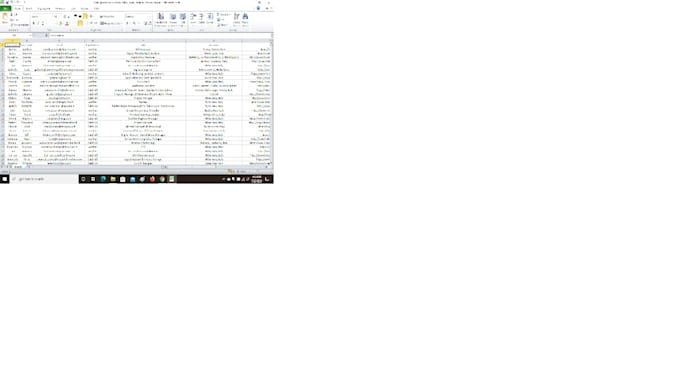Switch to the Page Layout tab
Viewport: 680px width, 382px height.
coord(43,9)
